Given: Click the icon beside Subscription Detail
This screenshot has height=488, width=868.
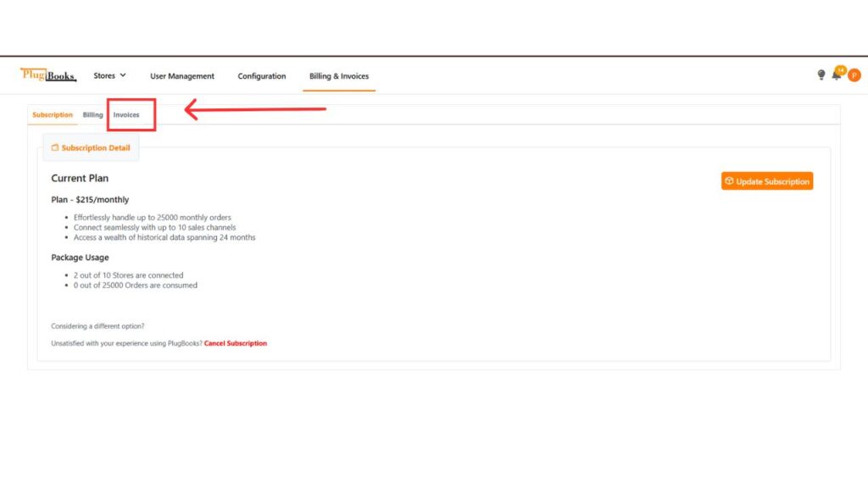Looking at the screenshot, I should 55,147.
